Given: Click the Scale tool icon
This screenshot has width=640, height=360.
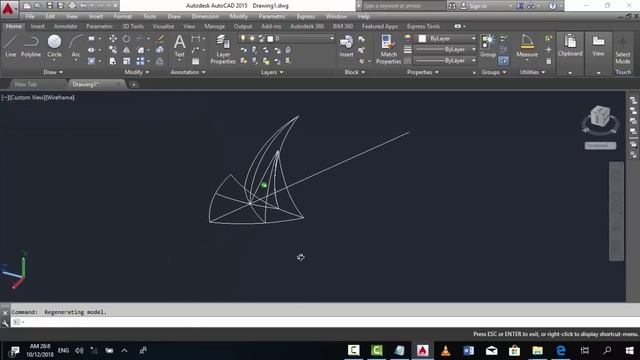Looking at the screenshot, I should (x=127, y=61).
